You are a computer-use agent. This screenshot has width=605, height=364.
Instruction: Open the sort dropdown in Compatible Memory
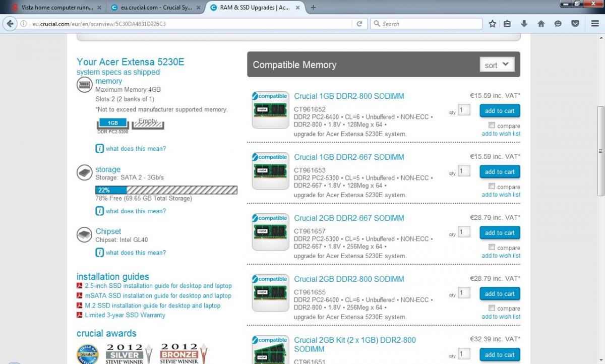[x=497, y=65]
